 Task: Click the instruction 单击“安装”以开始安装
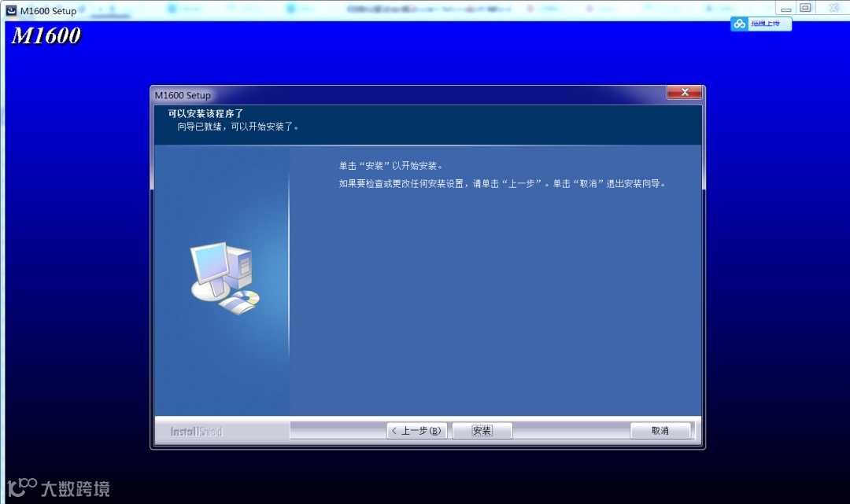point(390,166)
